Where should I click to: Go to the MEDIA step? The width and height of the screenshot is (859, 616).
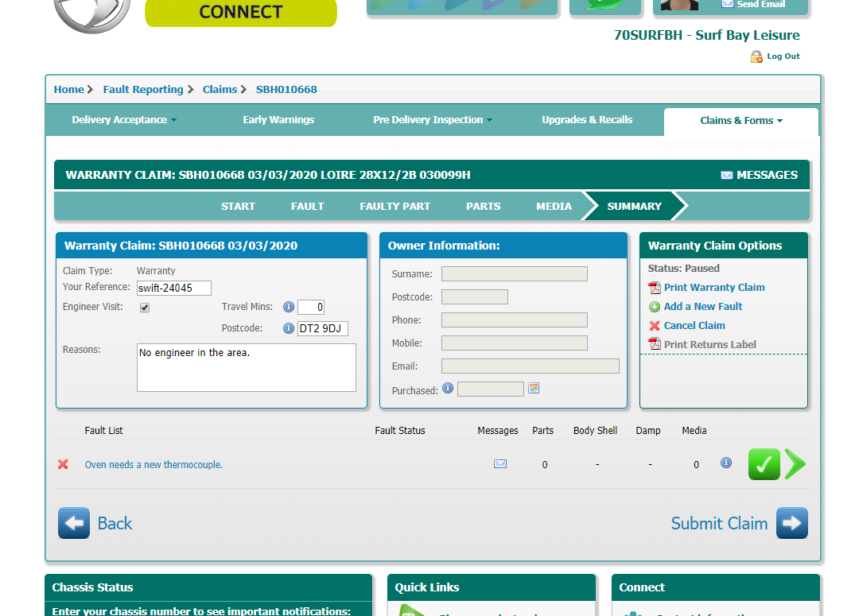(554, 207)
